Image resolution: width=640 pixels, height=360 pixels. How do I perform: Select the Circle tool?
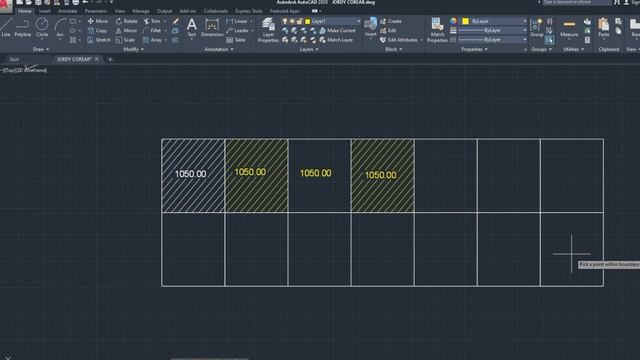(x=42, y=27)
